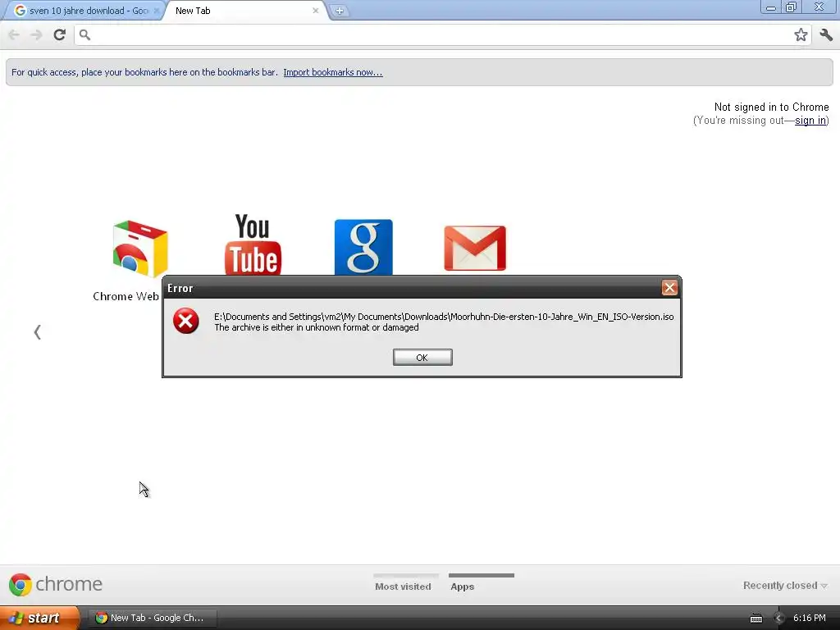Launch the Google Search app icon
This screenshot has height=630, width=840.
pyautogui.click(x=363, y=247)
